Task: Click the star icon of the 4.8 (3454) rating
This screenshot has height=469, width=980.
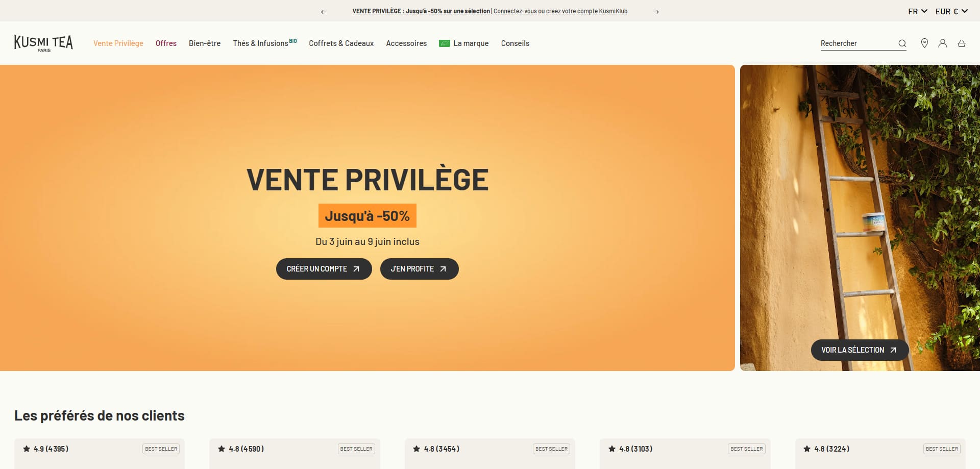Action: click(416, 449)
